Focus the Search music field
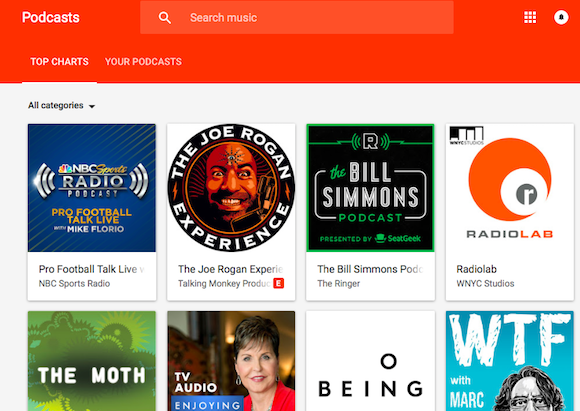 click(297, 18)
